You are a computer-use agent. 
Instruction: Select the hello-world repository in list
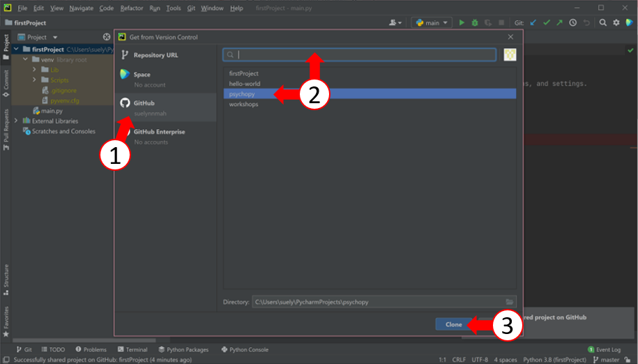[245, 84]
